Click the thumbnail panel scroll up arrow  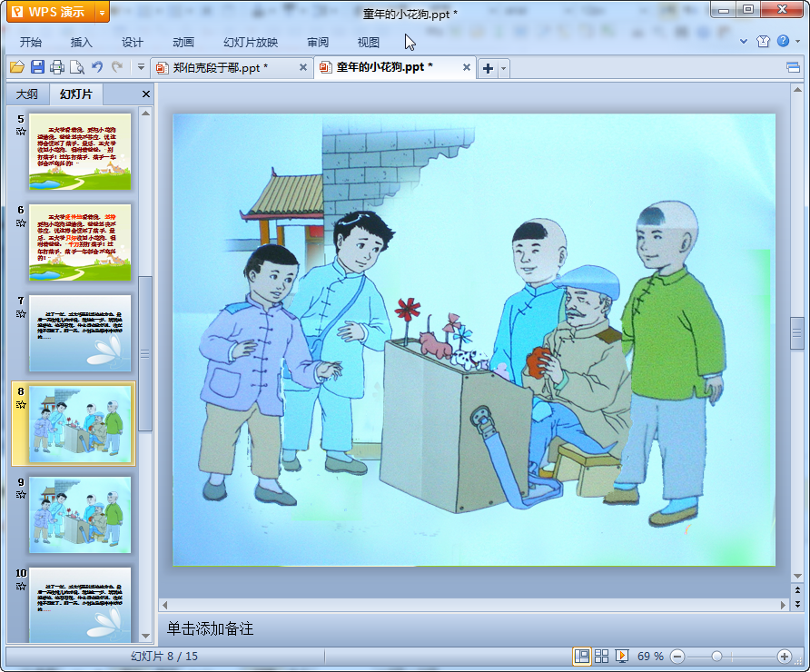[145, 114]
